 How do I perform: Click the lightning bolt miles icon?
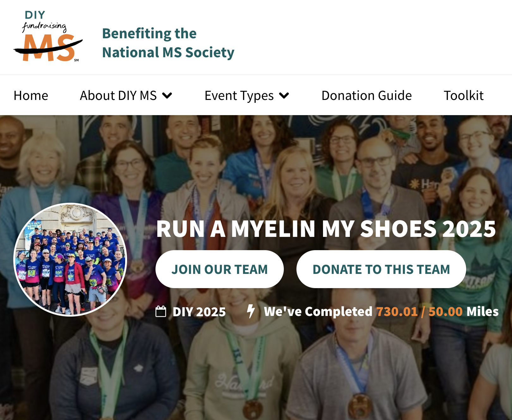click(251, 311)
